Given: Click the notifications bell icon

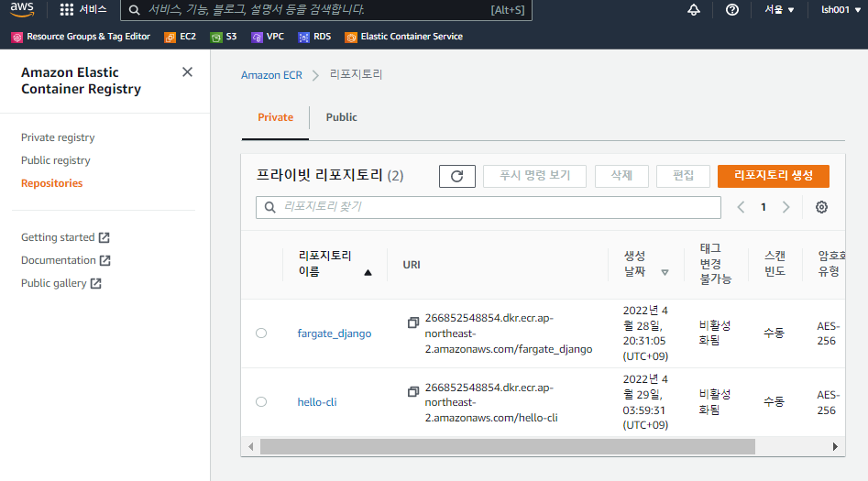Looking at the screenshot, I should [x=694, y=9].
